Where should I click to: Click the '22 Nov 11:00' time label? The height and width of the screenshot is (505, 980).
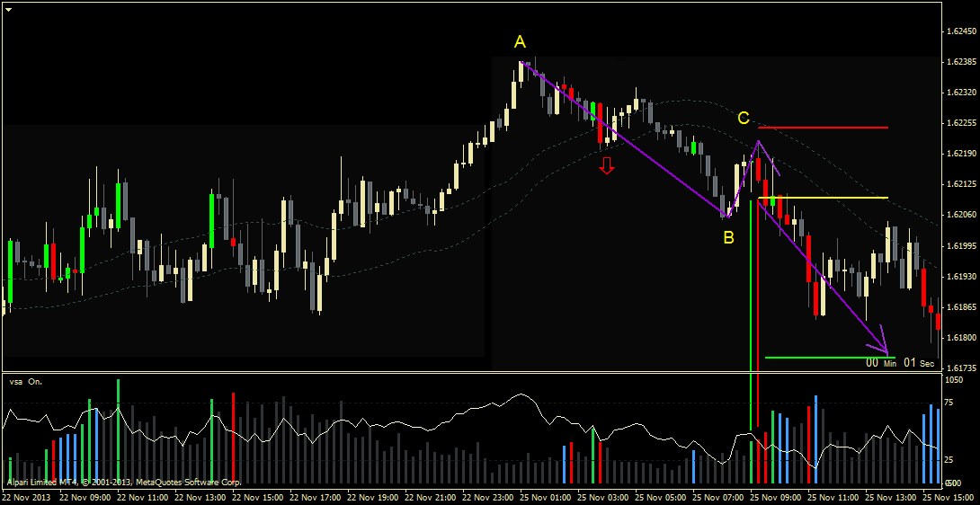(x=143, y=498)
